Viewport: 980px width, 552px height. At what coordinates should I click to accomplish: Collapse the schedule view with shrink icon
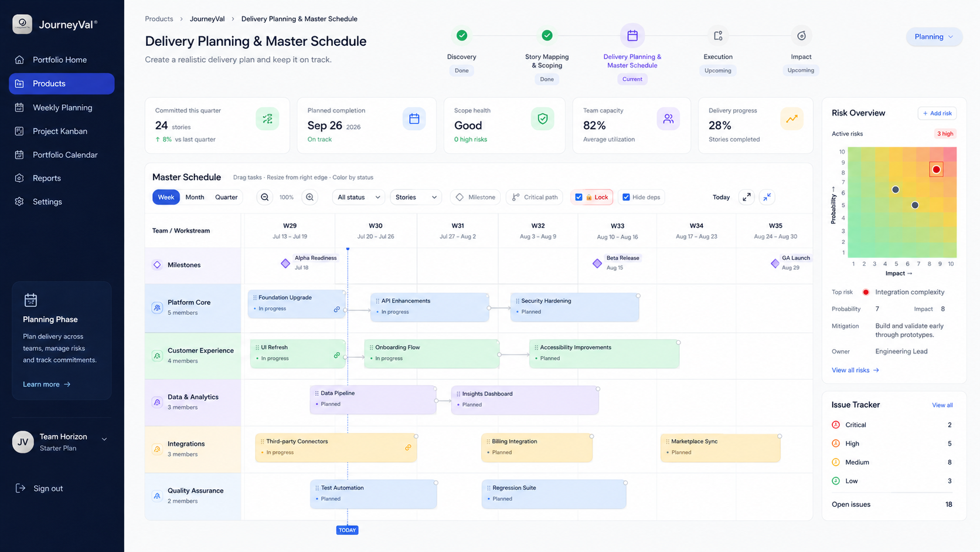tap(767, 197)
